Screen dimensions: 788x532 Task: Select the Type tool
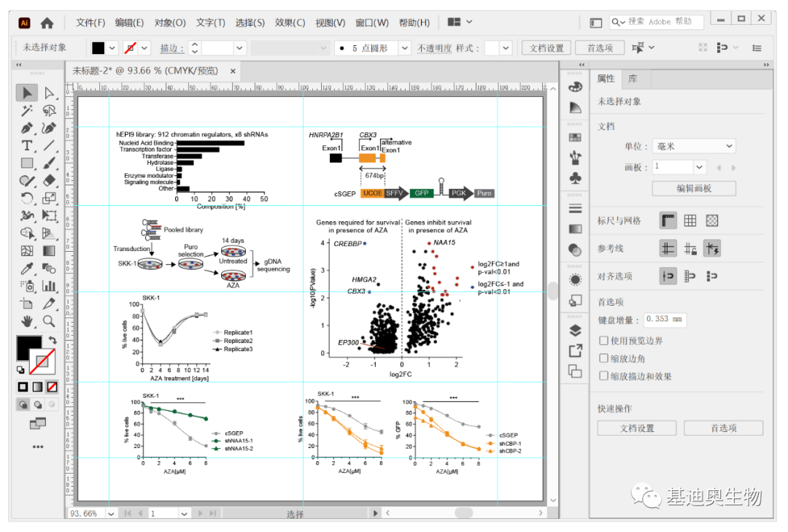(x=27, y=146)
